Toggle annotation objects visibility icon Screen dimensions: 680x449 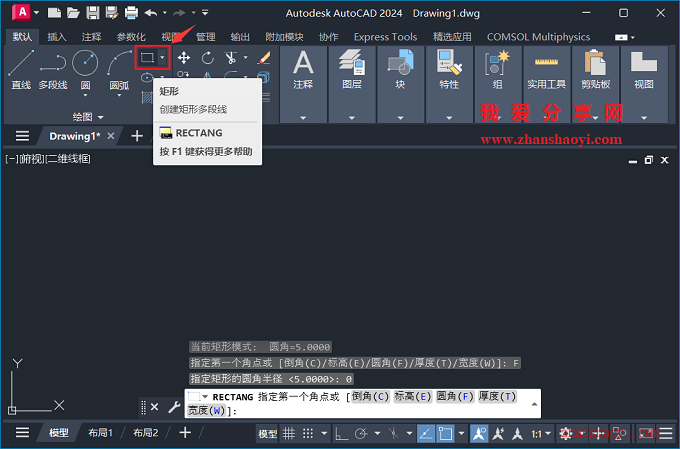click(479, 433)
